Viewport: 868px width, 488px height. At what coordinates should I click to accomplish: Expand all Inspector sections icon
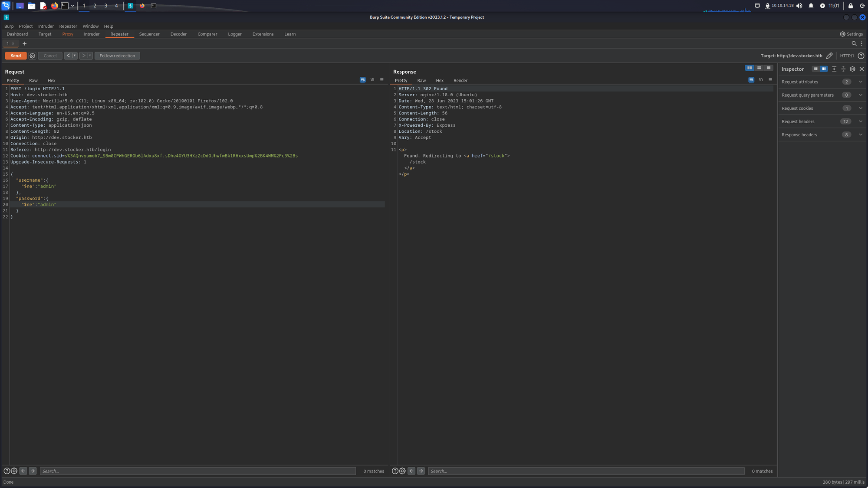[x=834, y=69]
